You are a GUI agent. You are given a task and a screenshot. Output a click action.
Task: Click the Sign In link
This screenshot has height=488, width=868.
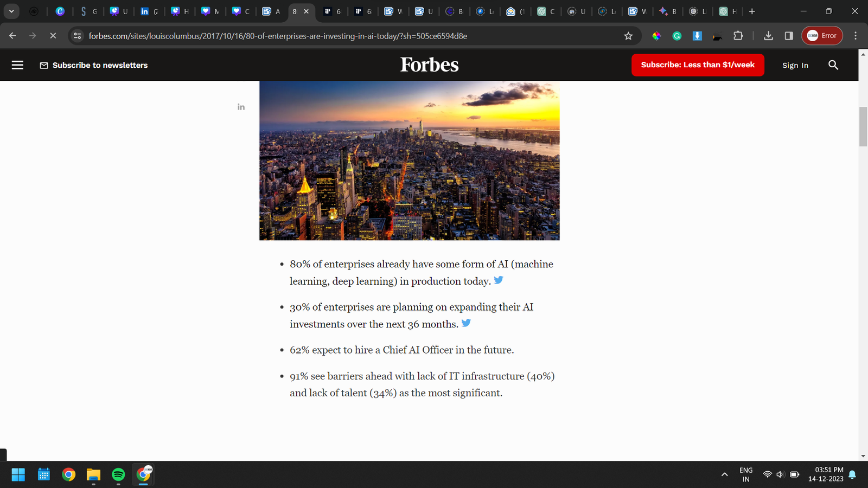[795, 65]
